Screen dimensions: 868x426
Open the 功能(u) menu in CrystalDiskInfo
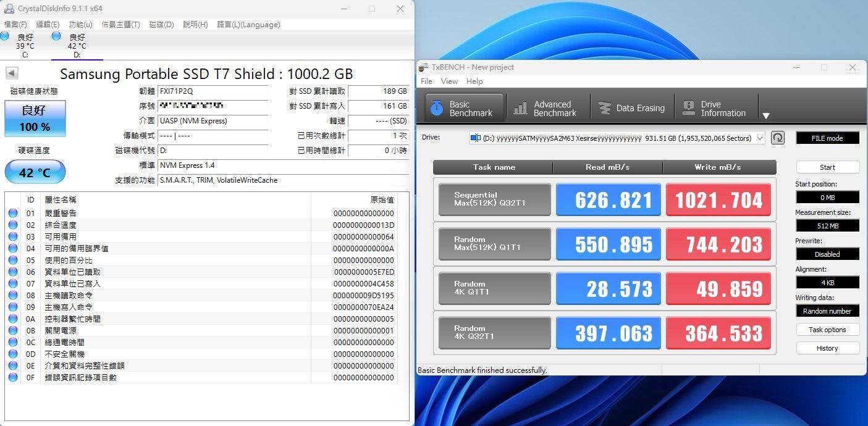(81, 24)
